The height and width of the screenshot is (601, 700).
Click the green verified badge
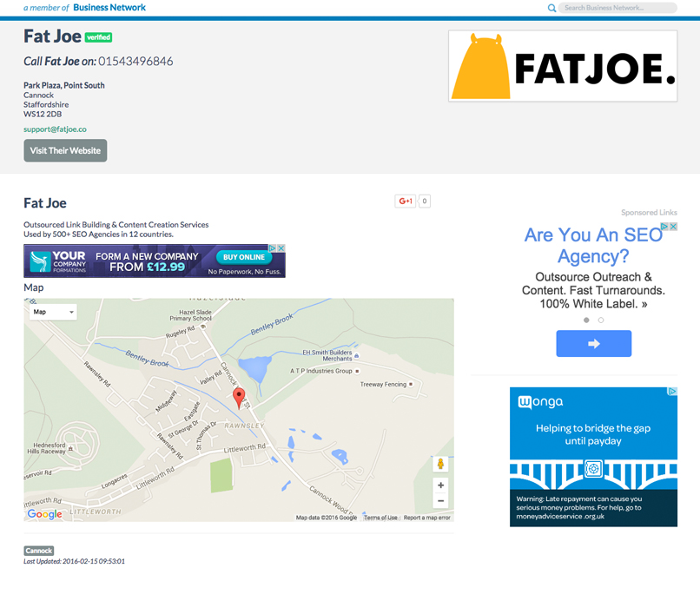pos(99,37)
